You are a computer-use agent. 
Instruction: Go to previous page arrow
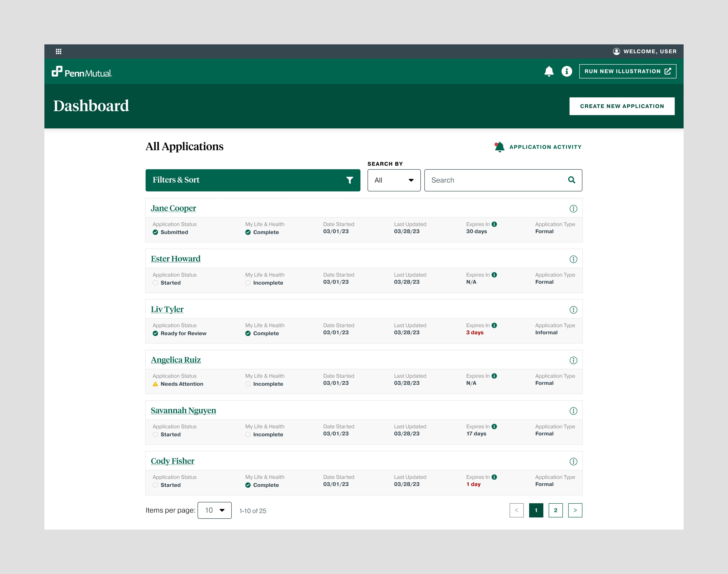pyautogui.click(x=516, y=510)
